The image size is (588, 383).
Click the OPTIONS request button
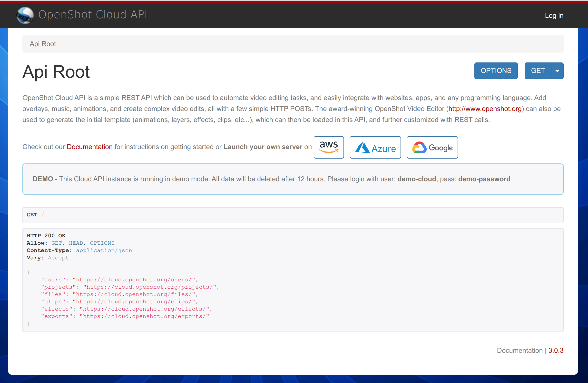496,71
